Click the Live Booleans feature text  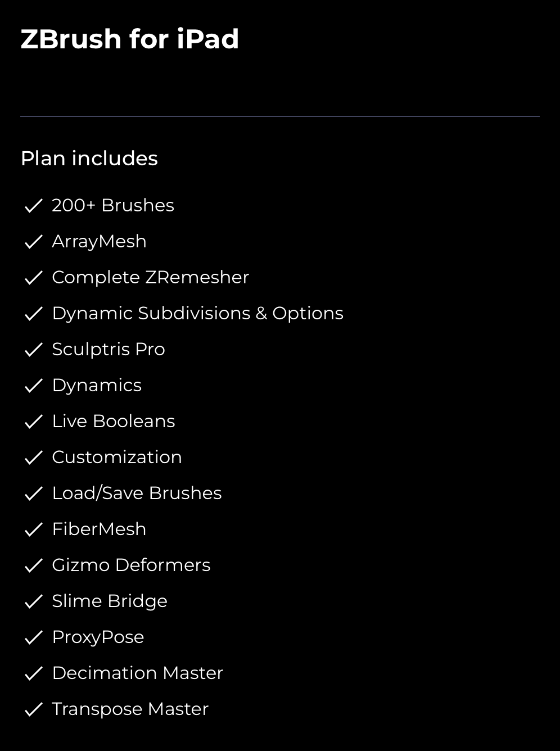[114, 421]
